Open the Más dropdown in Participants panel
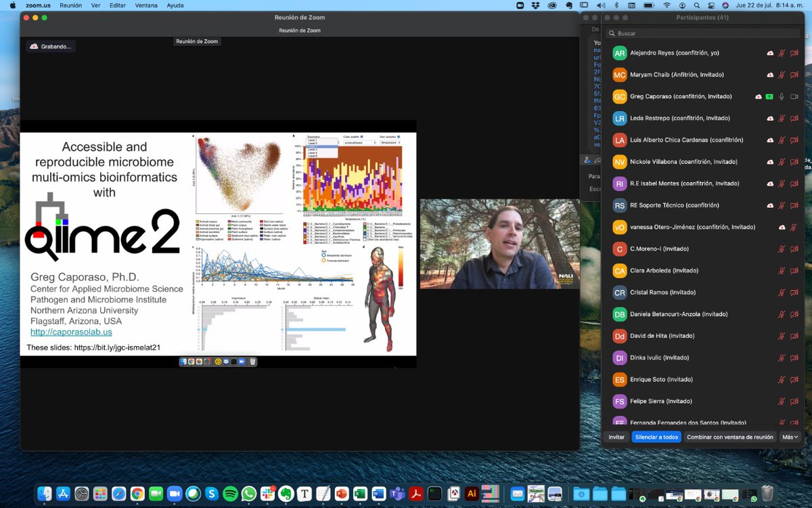 [x=790, y=437]
